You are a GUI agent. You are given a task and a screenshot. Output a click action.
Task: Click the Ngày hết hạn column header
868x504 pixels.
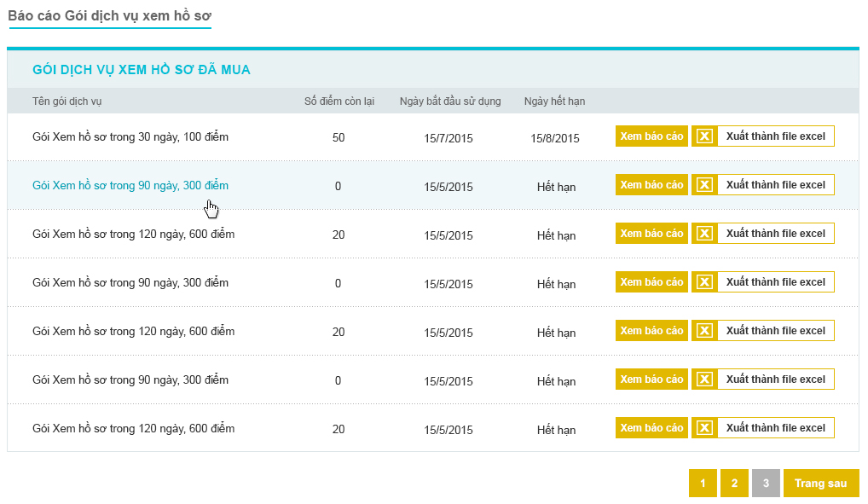(555, 101)
